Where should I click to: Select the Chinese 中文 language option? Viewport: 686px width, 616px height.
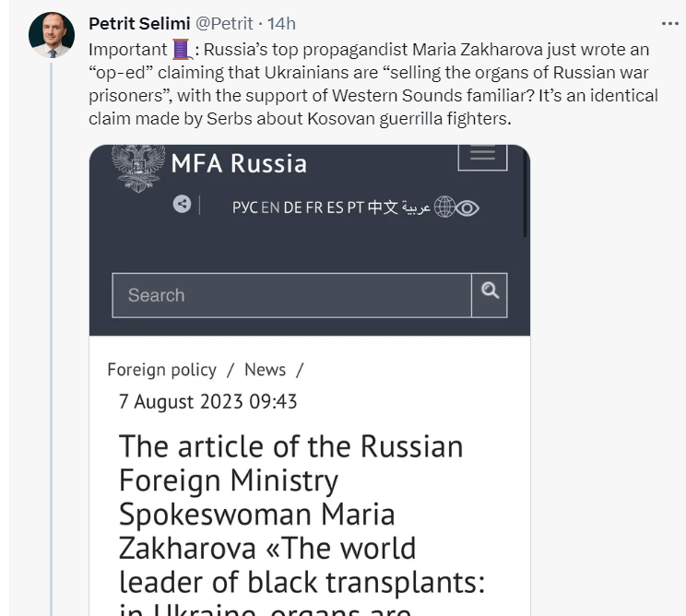(383, 207)
